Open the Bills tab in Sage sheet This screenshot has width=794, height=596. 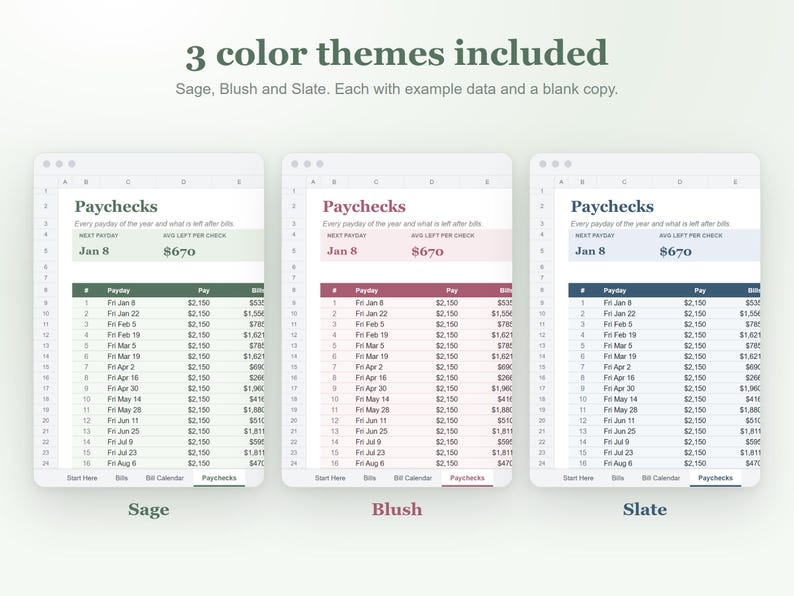point(122,478)
